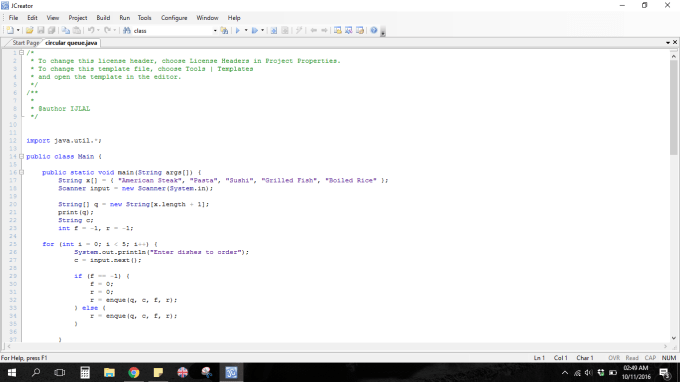The width and height of the screenshot is (680, 382).
Task: Expand the Undo history dropdown arrow
Action: 98,30
